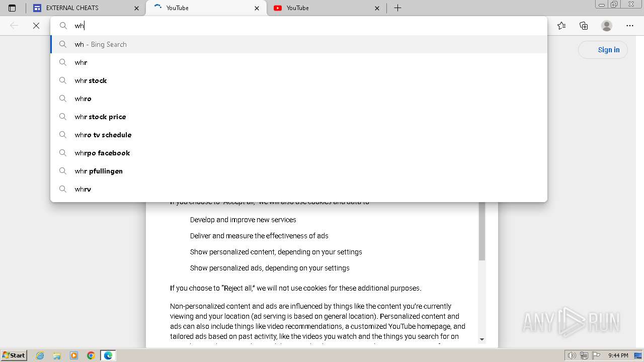Open a new tab with plus button

(397, 8)
